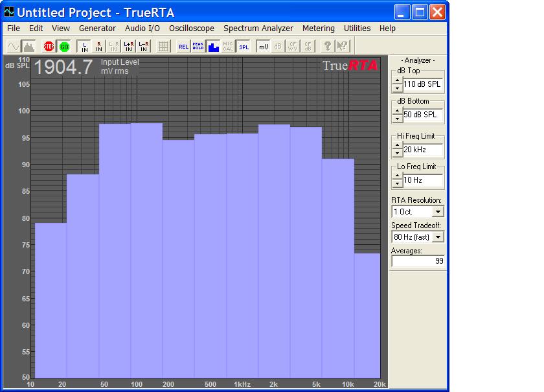
Task: Open the View menu
Action: [61, 29]
